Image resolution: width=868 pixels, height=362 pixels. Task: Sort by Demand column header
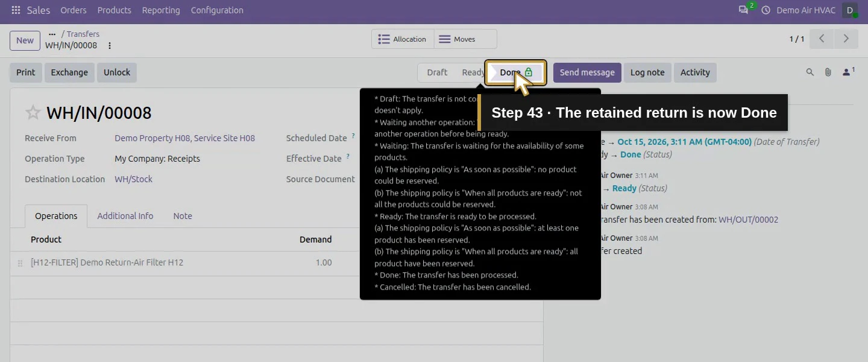[316, 240]
